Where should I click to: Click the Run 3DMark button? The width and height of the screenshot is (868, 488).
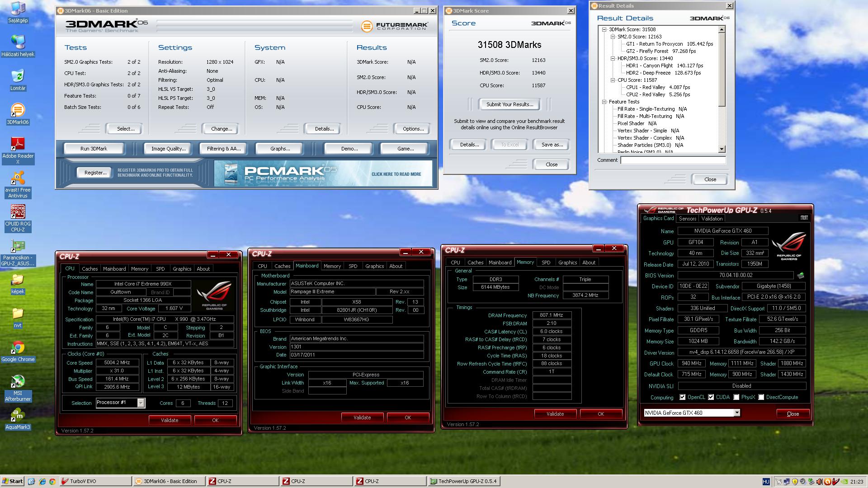click(x=94, y=149)
